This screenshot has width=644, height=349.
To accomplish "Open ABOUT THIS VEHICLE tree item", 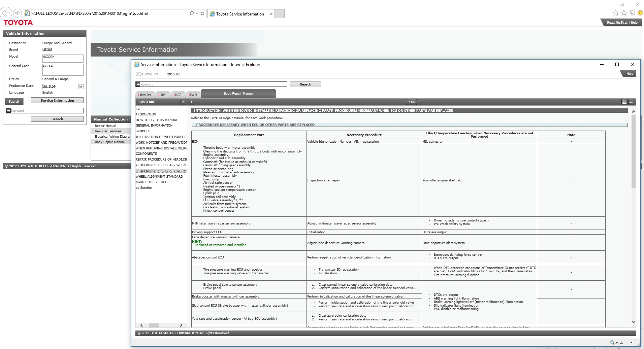I will pos(152,182).
